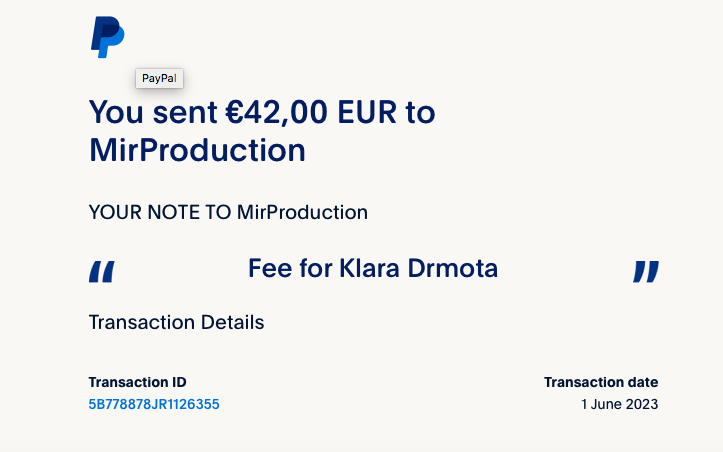Click MirProduction in the note label line

[302, 212]
